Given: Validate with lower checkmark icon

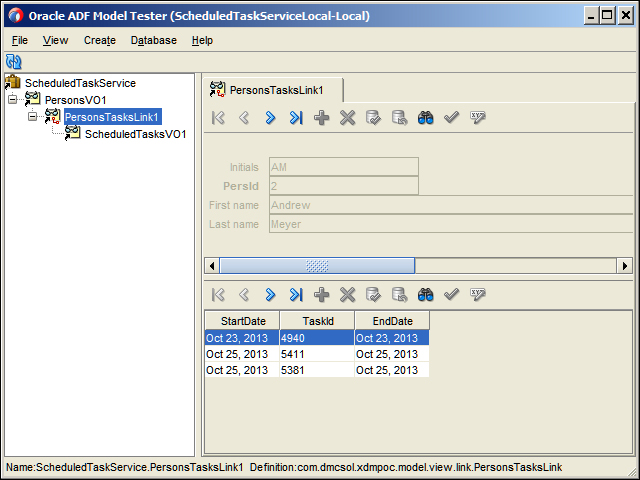Looking at the screenshot, I should pyautogui.click(x=451, y=294).
